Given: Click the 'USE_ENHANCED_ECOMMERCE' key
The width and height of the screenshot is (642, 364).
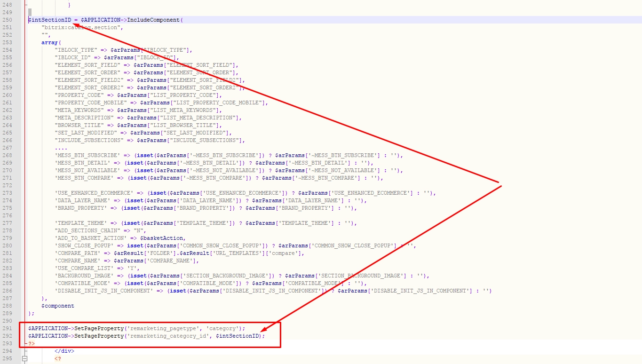Looking at the screenshot, I should click(94, 193).
